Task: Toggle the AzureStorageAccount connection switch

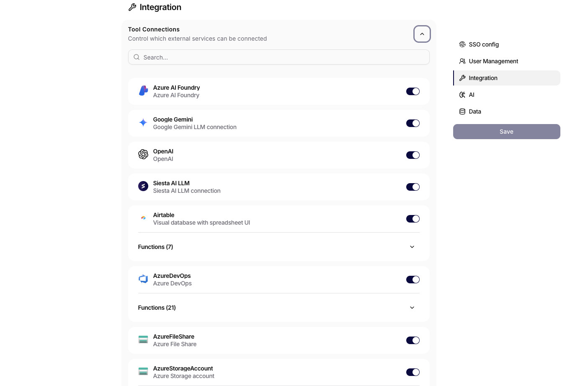Action: pos(413,372)
